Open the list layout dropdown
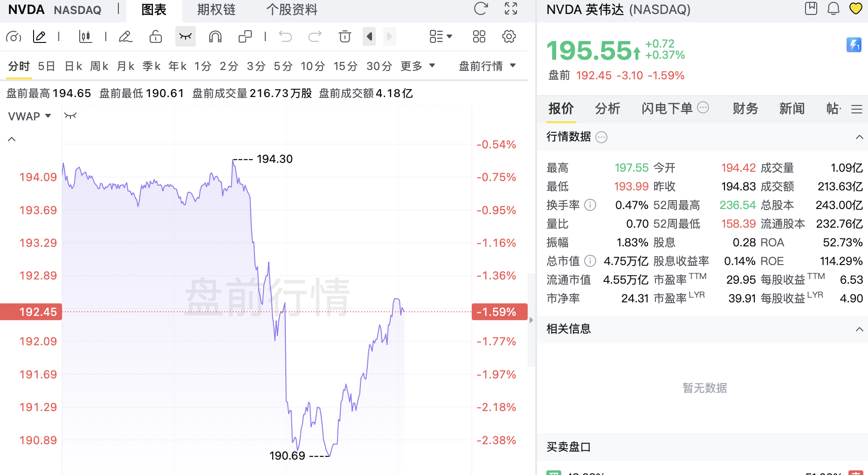868x475 pixels. 441,36
